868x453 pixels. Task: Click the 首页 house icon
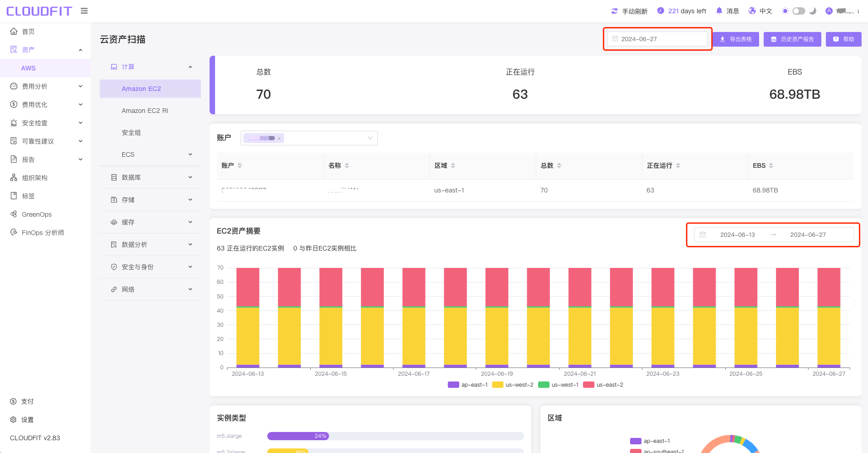coord(14,31)
